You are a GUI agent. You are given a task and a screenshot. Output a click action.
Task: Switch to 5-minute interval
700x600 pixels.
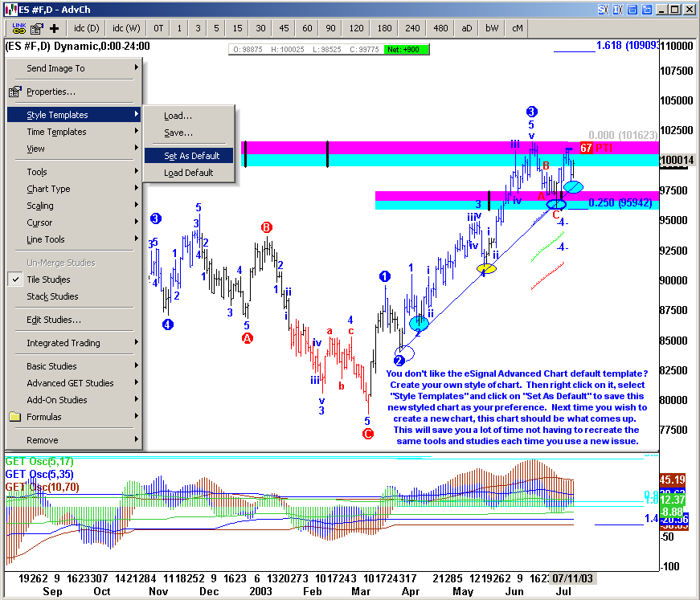click(216, 29)
